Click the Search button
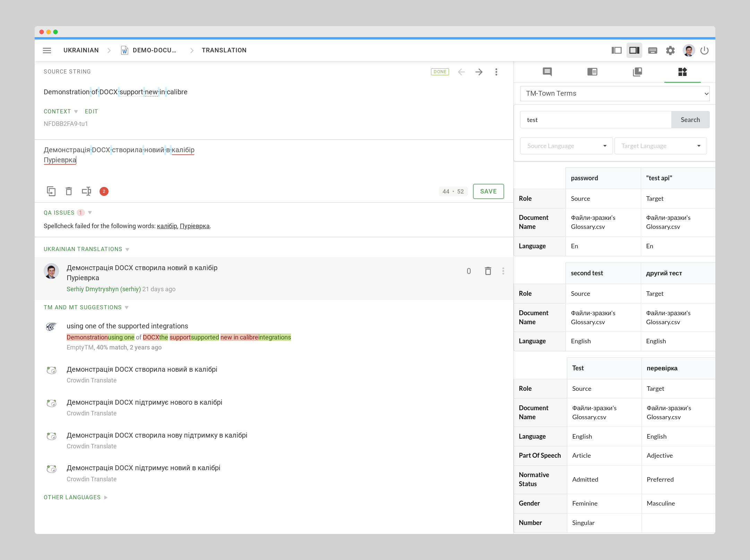This screenshot has width=750, height=560. coord(690,120)
